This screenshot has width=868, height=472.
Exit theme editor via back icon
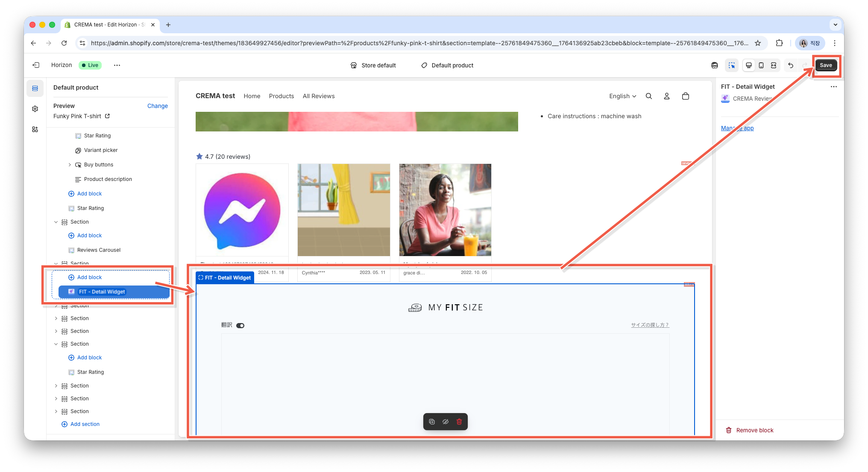point(35,65)
